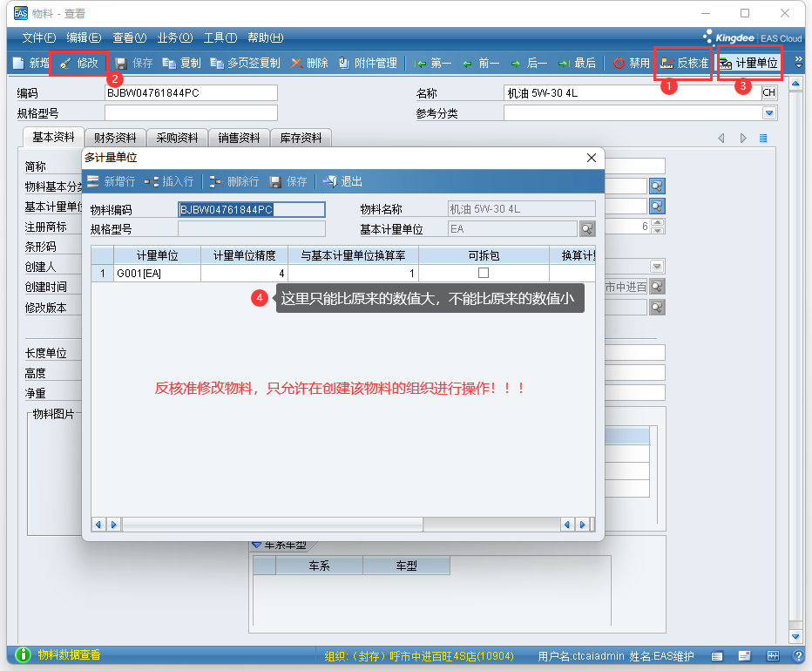The height and width of the screenshot is (671, 812).
Task: Switch to the 财务资料 tab
Action: pos(115,138)
